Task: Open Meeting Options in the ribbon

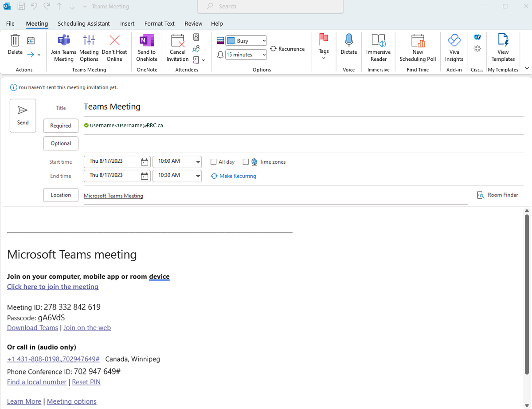Action: (x=89, y=48)
